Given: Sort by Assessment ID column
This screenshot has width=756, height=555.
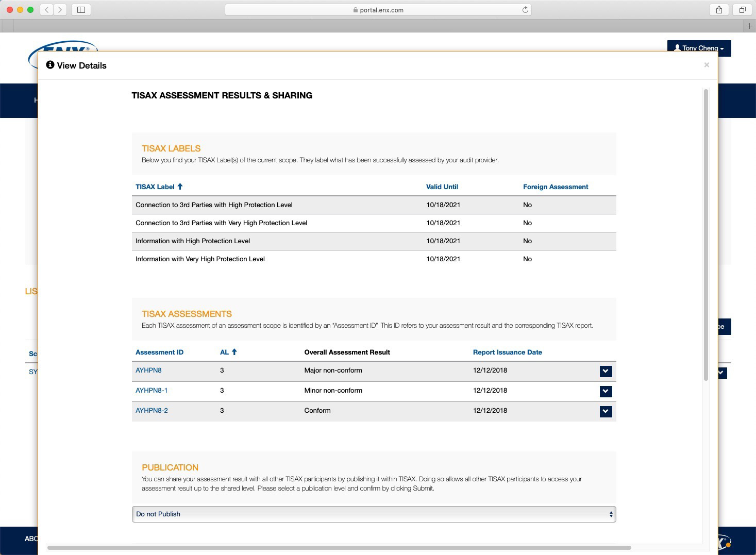Looking at the screenshot, I should [x=159, y=352].
